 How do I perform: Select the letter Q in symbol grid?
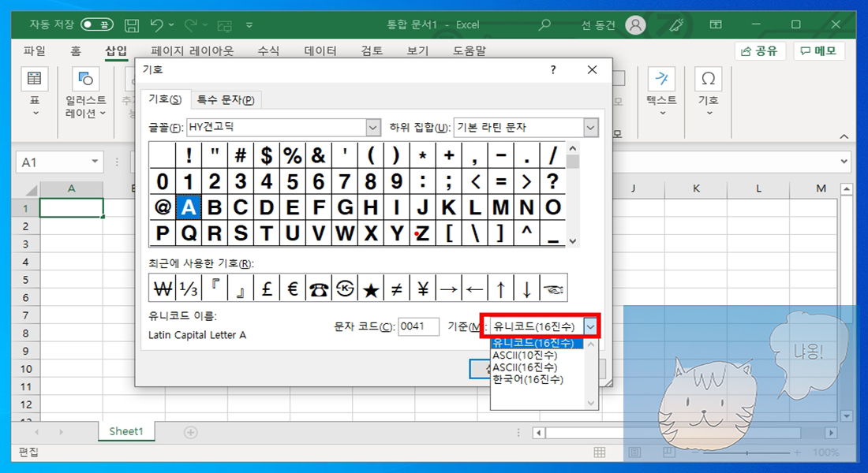pyautogui.click(x=189, y=233)
